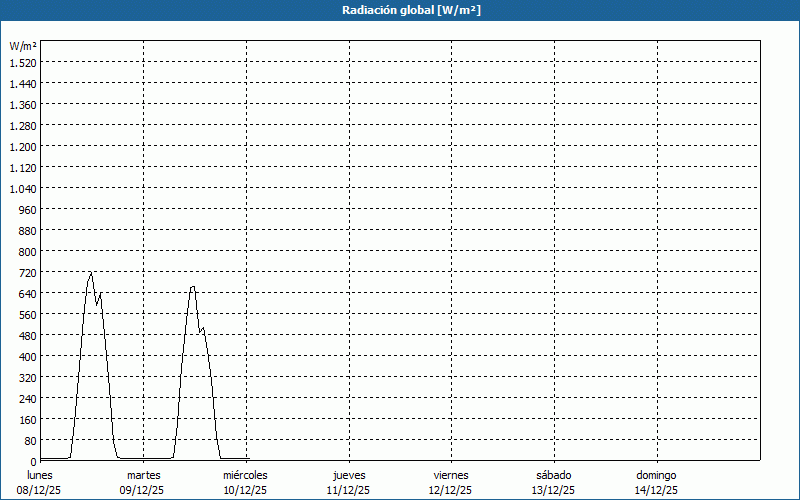Click the 10/12/25 date label
Image resolution: width=800 pixels, height=500 pixels.
(245, 490)
